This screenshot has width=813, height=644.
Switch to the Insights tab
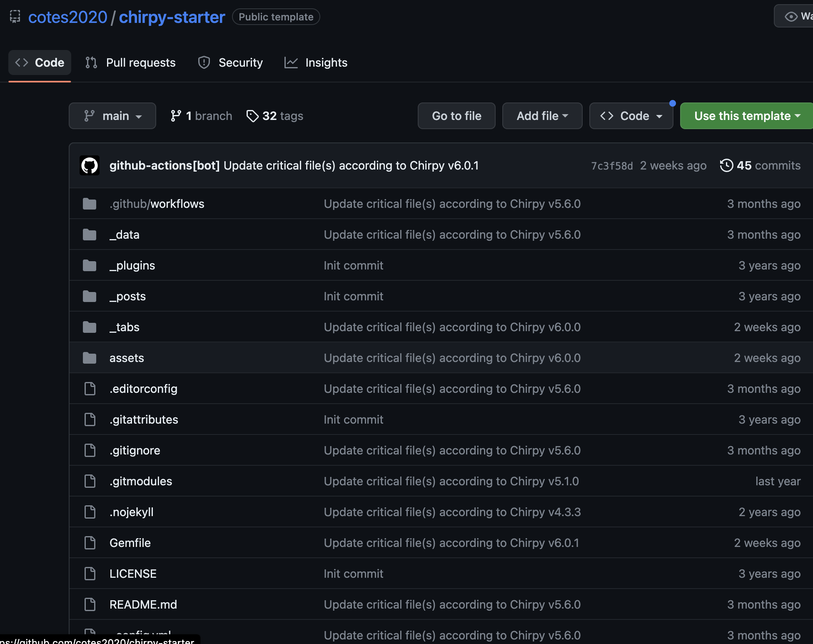click(316, 62)
